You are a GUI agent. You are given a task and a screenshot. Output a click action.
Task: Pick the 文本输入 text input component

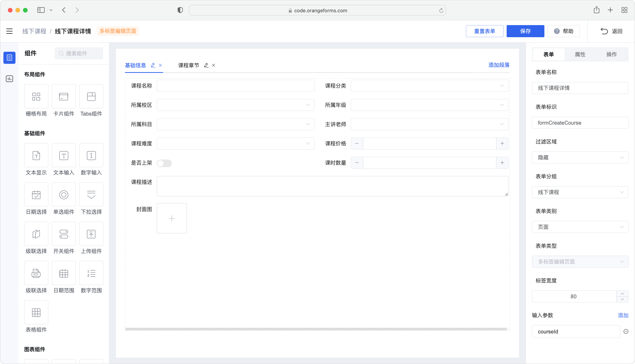click(x=64, y=155)
